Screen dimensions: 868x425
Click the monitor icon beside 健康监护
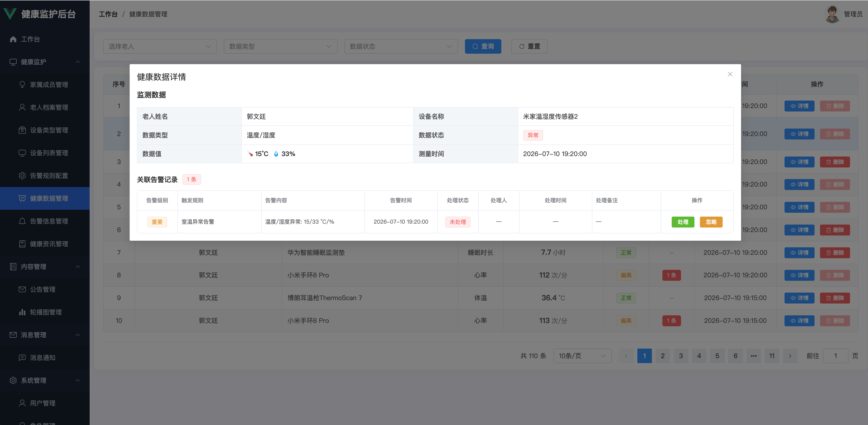[13, 62]
